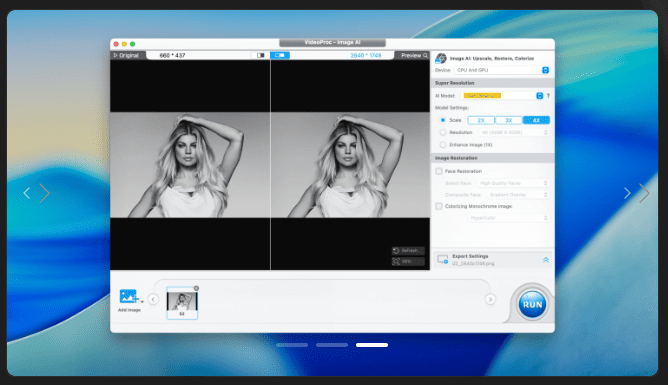Expand the Export Settings panel chevron
This screenshot has width=668, height=385.
pos(546,260)
